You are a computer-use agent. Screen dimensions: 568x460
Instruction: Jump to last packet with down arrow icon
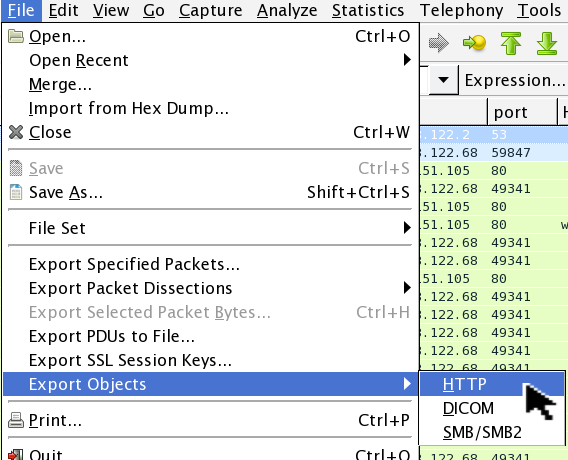(x=547, y=43)
